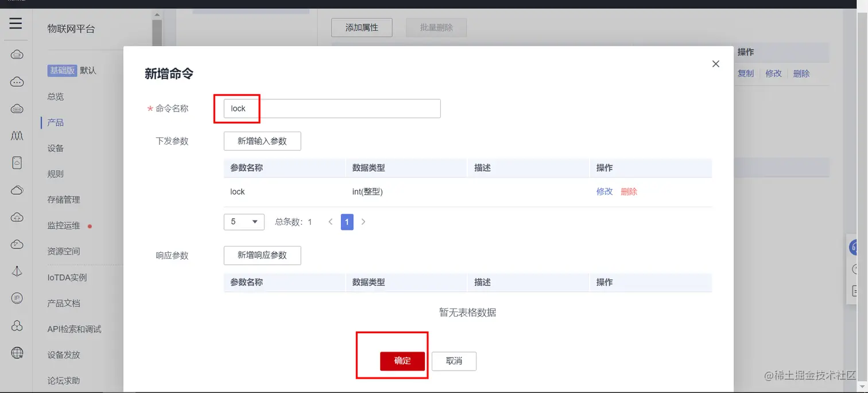This screenshot has height=393, width=868.
Task: Click 总条数: 1 text
Action: click(x=293, y=222)
